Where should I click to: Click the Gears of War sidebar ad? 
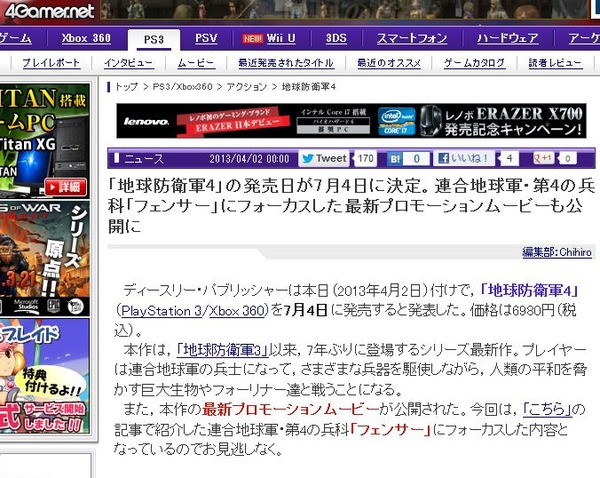[45, 258]
